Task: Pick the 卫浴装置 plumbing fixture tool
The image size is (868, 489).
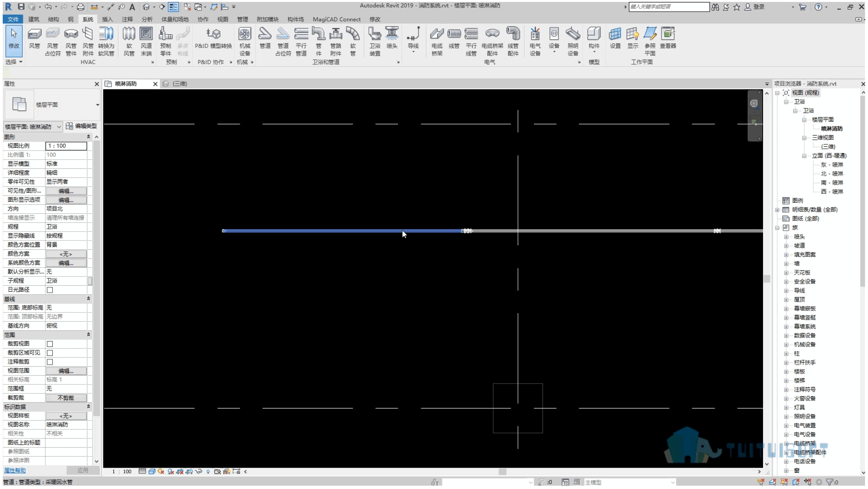Action: point(375,42)
